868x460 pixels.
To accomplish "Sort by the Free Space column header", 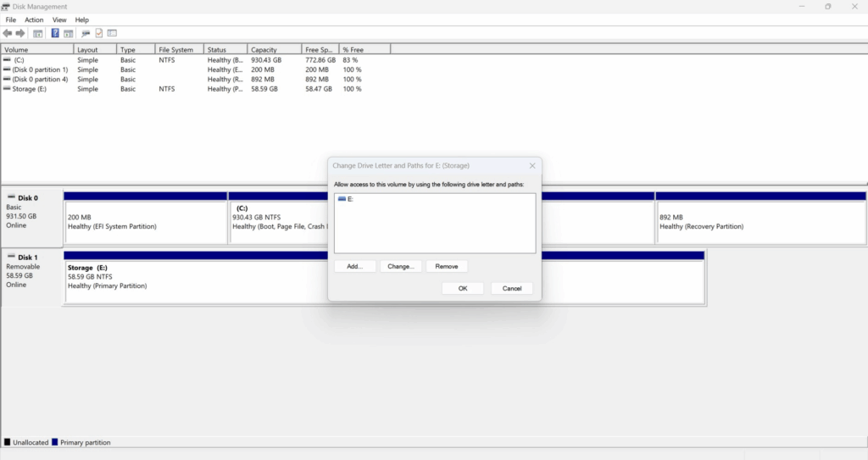I will tap(320, 49).
